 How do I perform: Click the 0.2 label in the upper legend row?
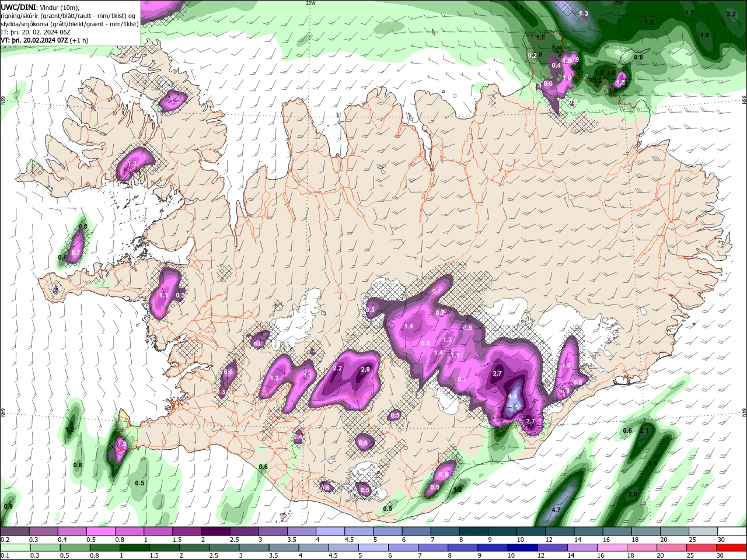pos(5,540)
